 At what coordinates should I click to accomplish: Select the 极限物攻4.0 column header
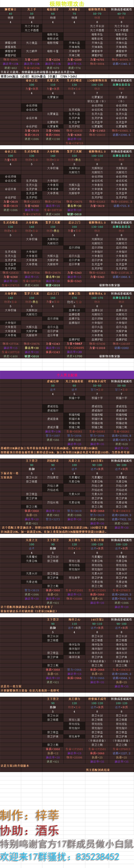[x=97, y=294]
